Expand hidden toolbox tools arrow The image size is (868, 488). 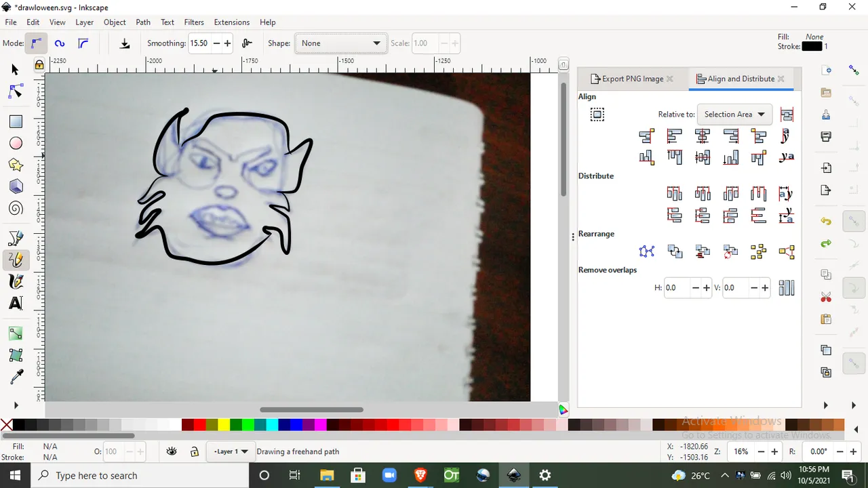pos(16,405)
